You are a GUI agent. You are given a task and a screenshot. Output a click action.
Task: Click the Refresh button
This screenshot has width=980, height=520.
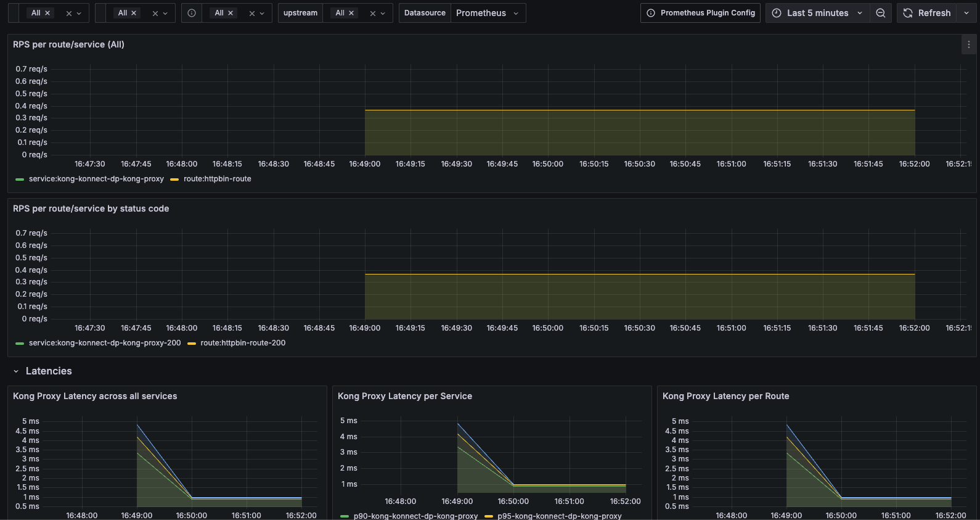[927, 13]
